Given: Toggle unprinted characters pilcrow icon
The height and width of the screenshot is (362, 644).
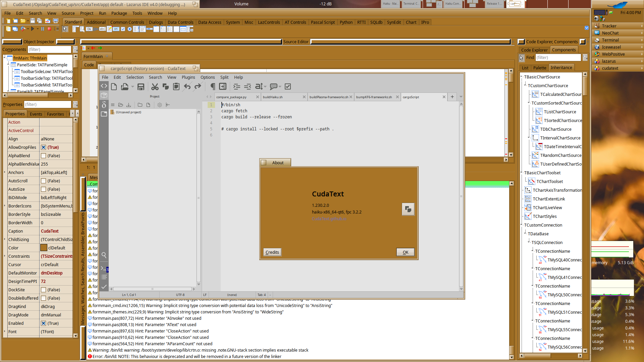Looking at the screenshot, I should point(212,87).
